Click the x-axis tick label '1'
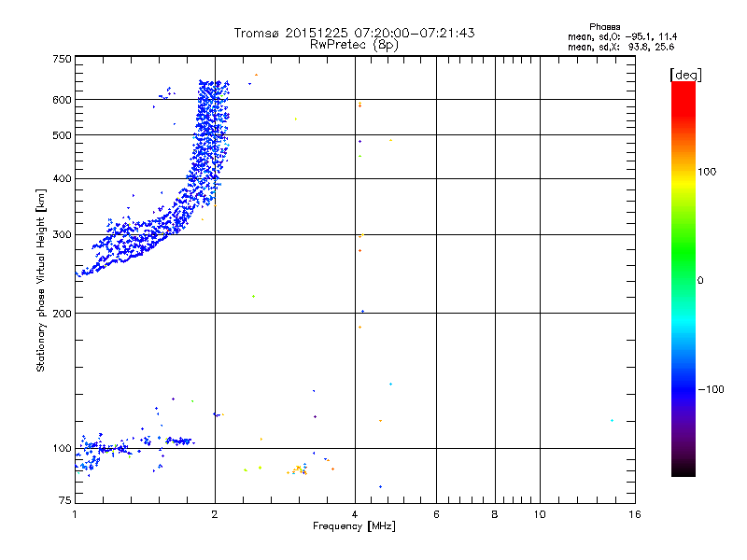 [x=75, y=514]
